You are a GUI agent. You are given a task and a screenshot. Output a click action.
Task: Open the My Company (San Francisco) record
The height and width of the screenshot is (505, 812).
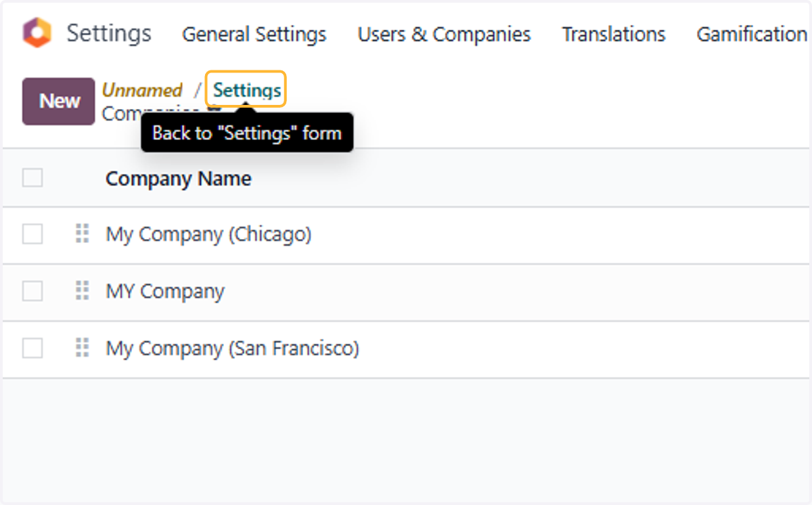232,349
